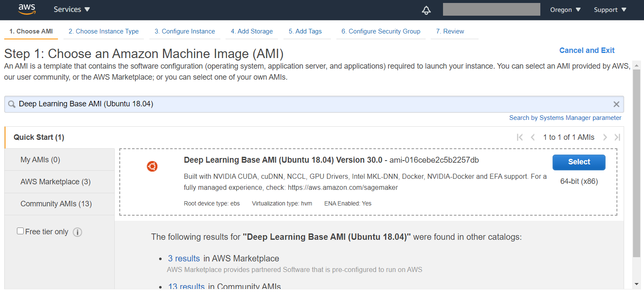644x297 pixels.
Task: Click Search by Systems Manager parameter link
Action: (565, 118)
